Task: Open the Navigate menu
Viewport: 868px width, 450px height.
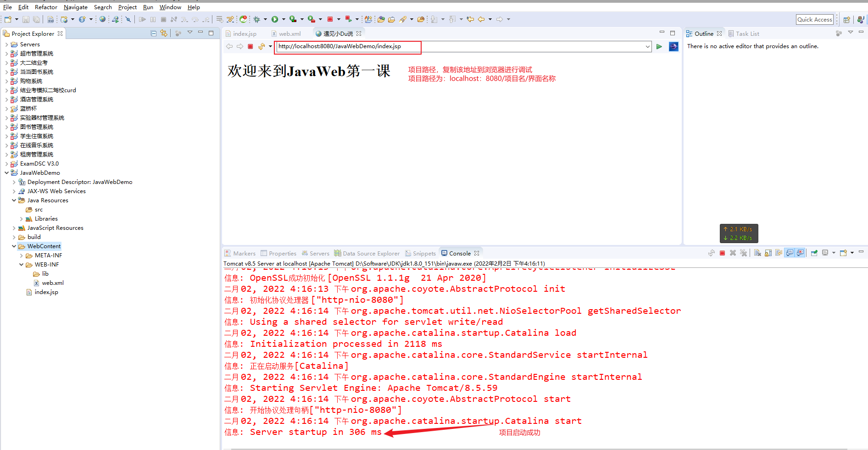Action: pyautogui.click(x=76, y=7)
